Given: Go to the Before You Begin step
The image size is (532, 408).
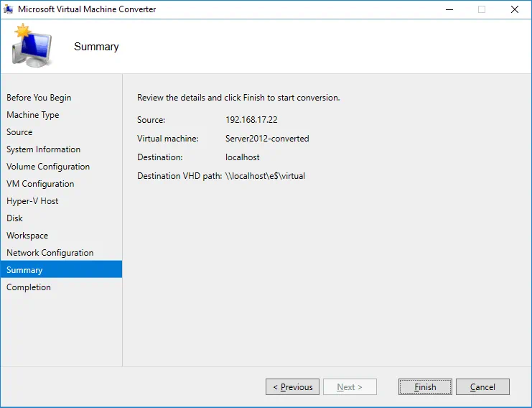Looking at the screenshot, I should point(39,98).
